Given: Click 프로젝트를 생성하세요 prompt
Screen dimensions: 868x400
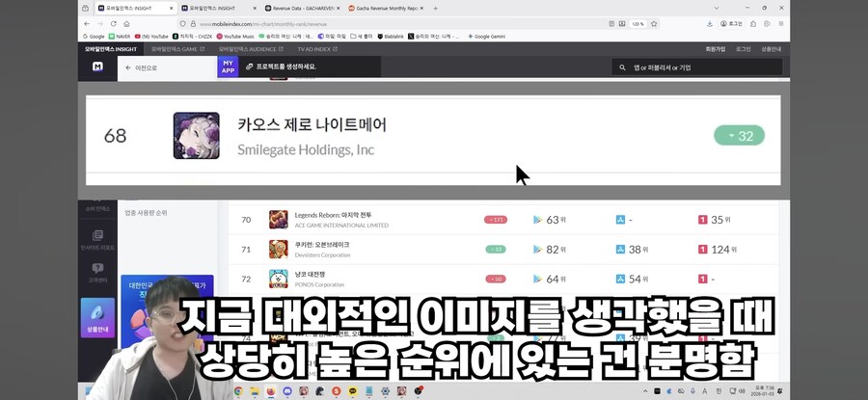Looking at the screenshot, I should pos(281,67).
